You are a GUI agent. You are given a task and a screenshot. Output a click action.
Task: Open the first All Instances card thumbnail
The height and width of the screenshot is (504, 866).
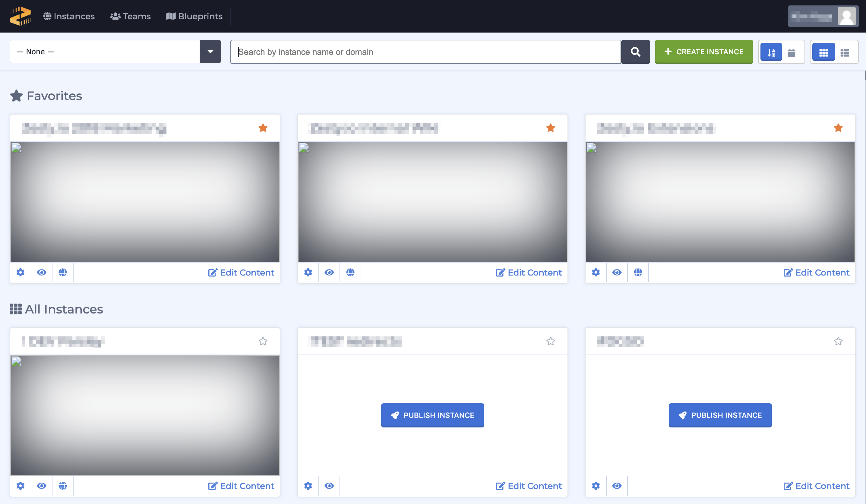click(x=145, y=415)
